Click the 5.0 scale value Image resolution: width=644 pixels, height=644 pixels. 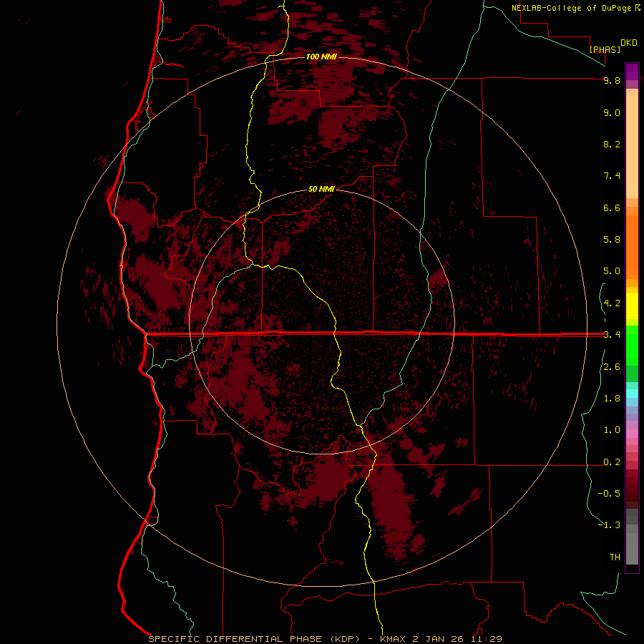click(612, 271)
